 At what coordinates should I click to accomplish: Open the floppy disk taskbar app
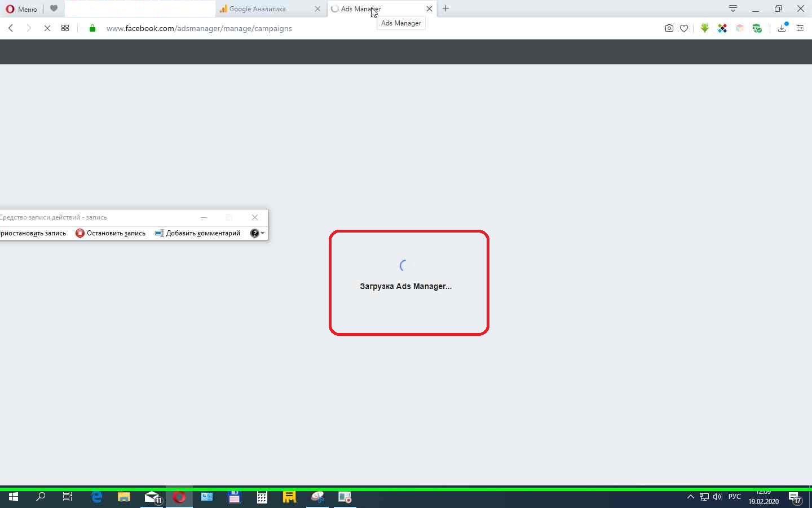pyautogui.click(x=235, y=497)
